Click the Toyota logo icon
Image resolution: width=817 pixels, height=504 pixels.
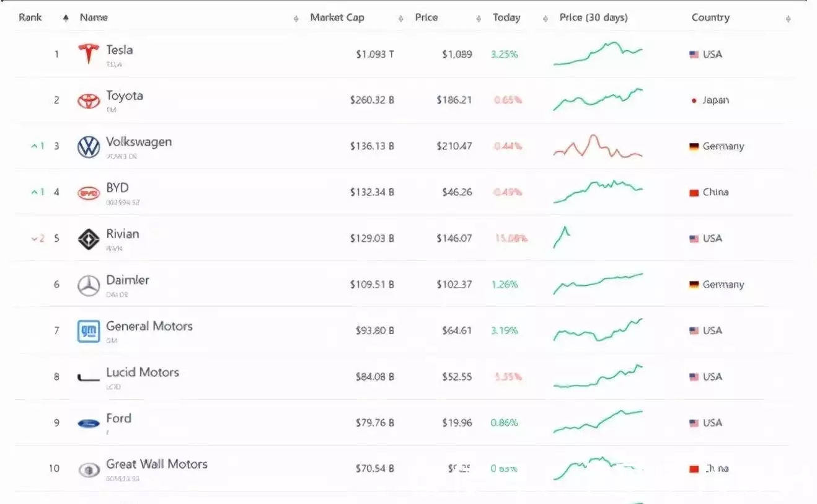coord(89,100)
